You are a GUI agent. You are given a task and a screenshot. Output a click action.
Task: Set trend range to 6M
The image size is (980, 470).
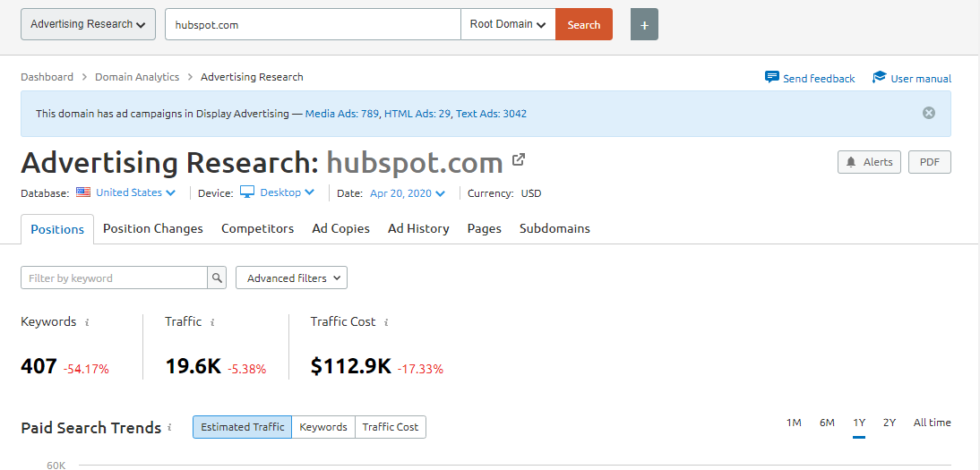click(x=827, y=423)
